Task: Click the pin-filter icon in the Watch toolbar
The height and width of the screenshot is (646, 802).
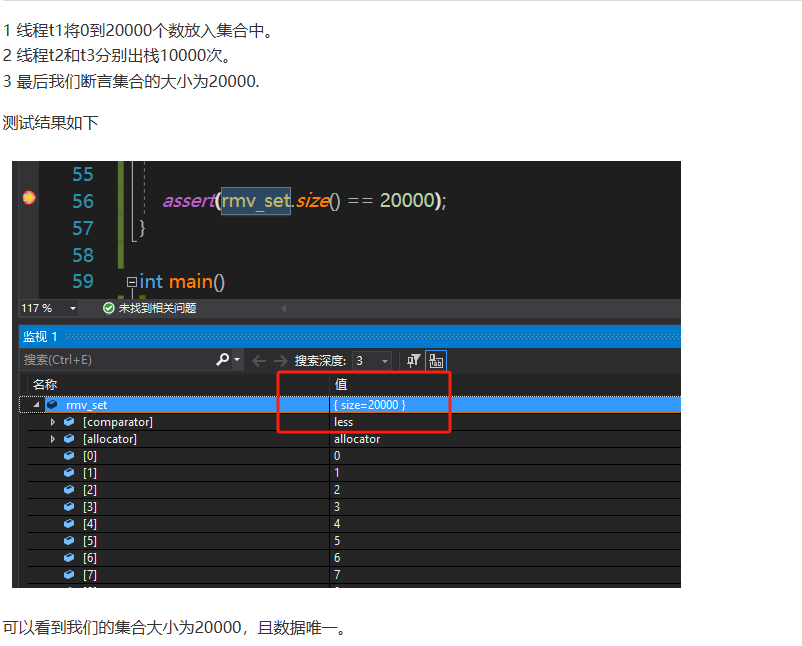Action: click(x=413, y=359)
